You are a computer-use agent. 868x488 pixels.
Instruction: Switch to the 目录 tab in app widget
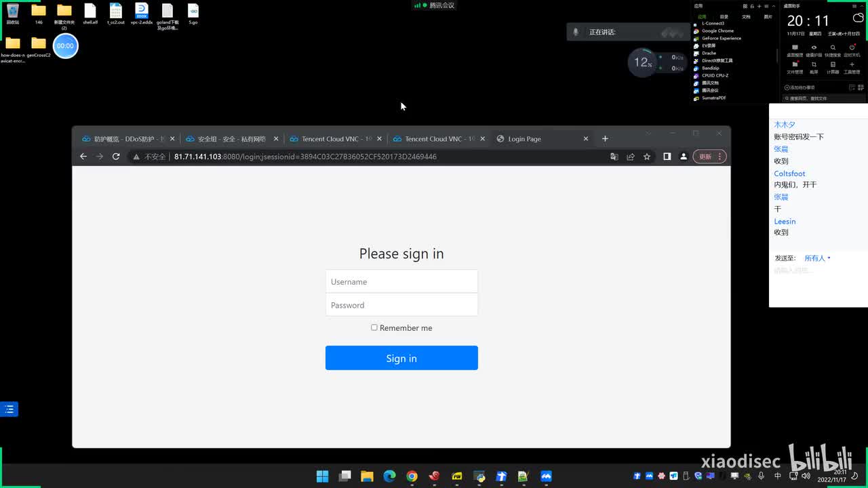[x=724, y=16]
